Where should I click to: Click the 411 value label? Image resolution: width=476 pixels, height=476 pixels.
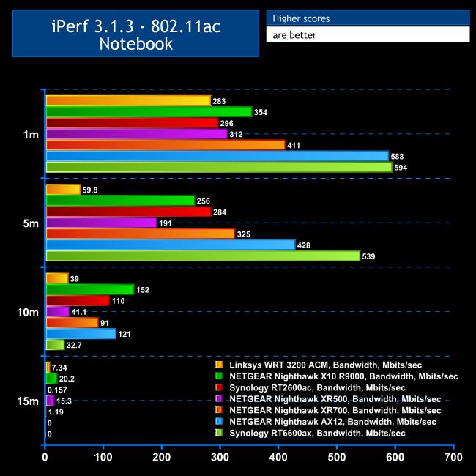[294, 146]
